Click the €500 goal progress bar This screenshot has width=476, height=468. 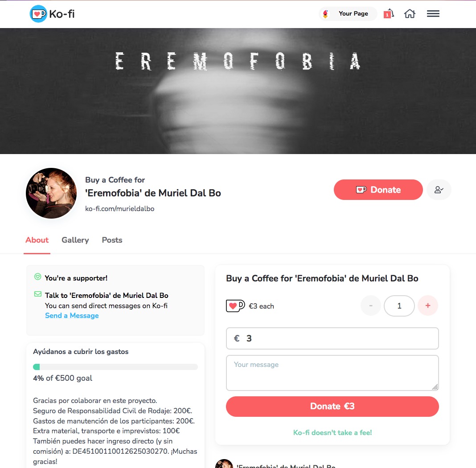click(x=115, y=366)
